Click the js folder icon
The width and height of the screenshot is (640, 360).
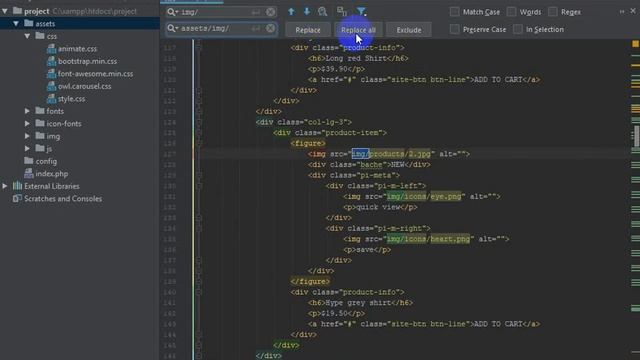click(x=40, y=148)
